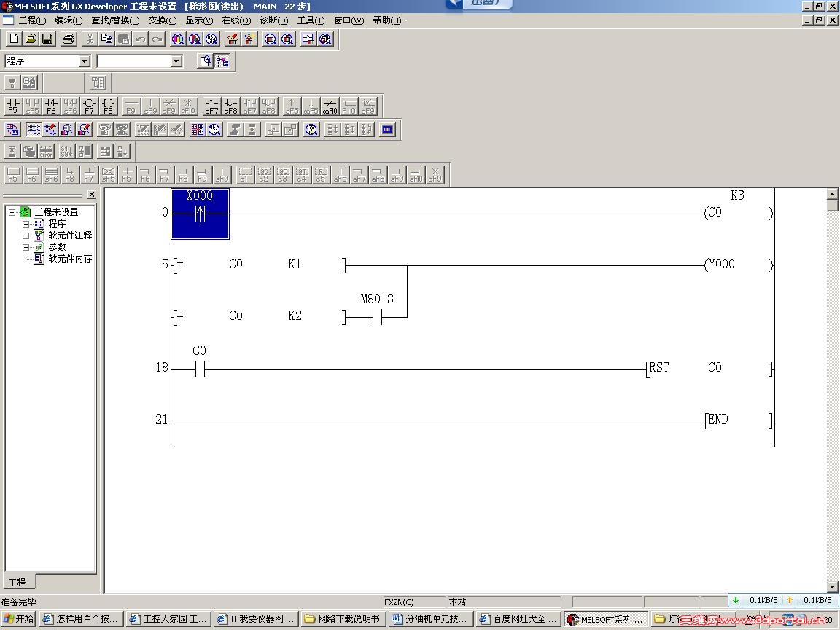Click the page-with-magnifier icon beside the combo boxes

[206, 61]
